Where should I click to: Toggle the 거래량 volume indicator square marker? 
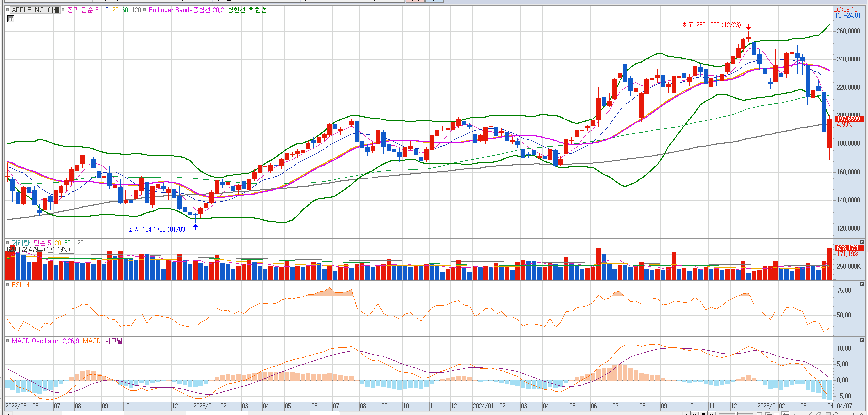7,243
